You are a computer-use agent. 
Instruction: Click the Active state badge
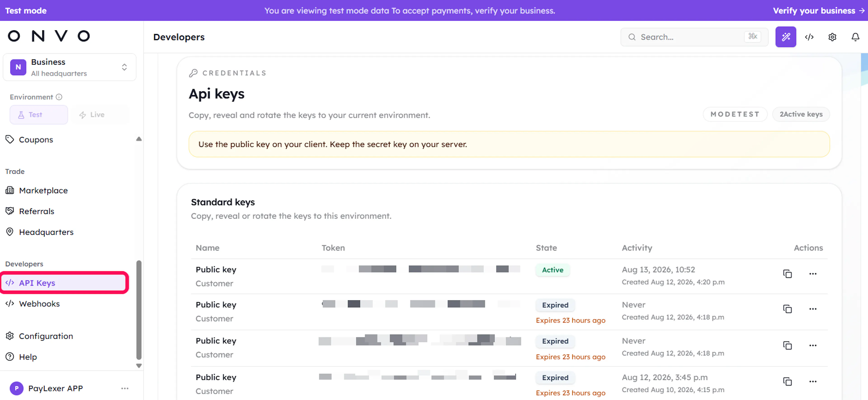(x=553, y=270)
